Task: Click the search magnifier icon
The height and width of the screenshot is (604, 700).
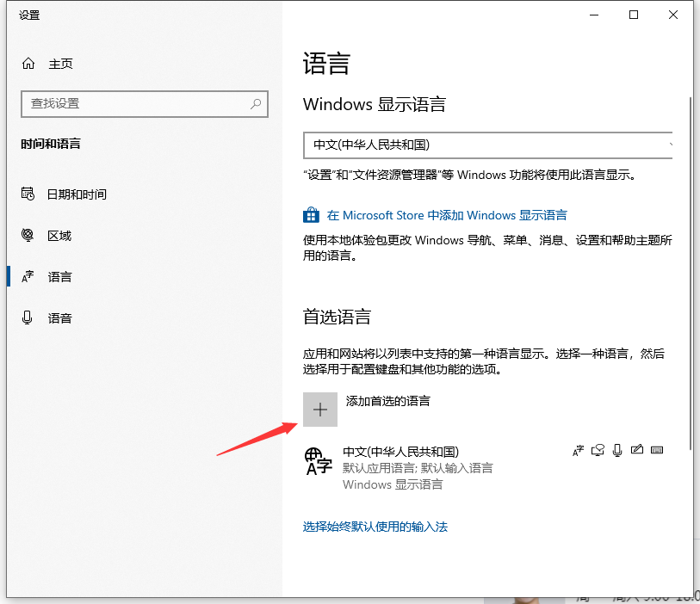Action: point(256,104)
